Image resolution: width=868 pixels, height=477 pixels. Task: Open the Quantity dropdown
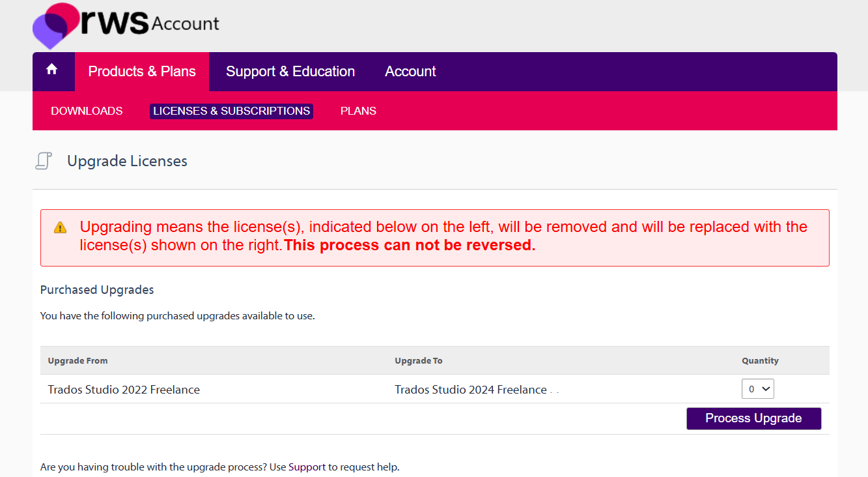pyautogui.click(x=758, y=389)
